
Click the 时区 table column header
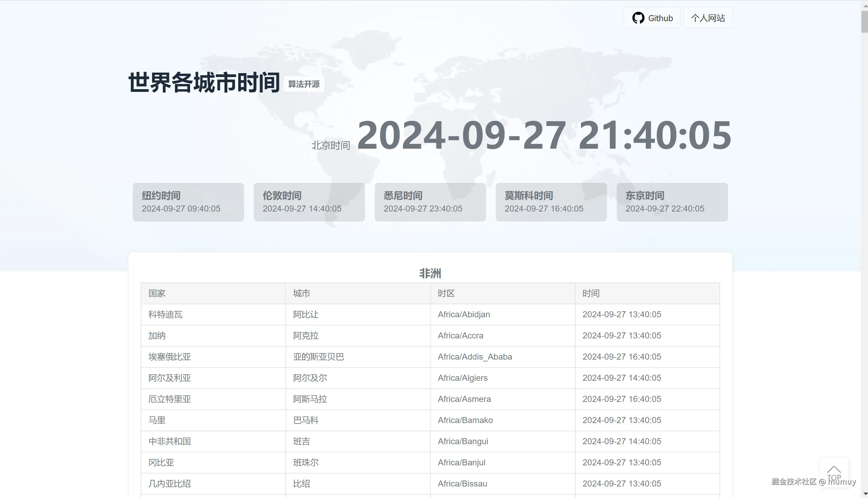[x=445, y=293]
